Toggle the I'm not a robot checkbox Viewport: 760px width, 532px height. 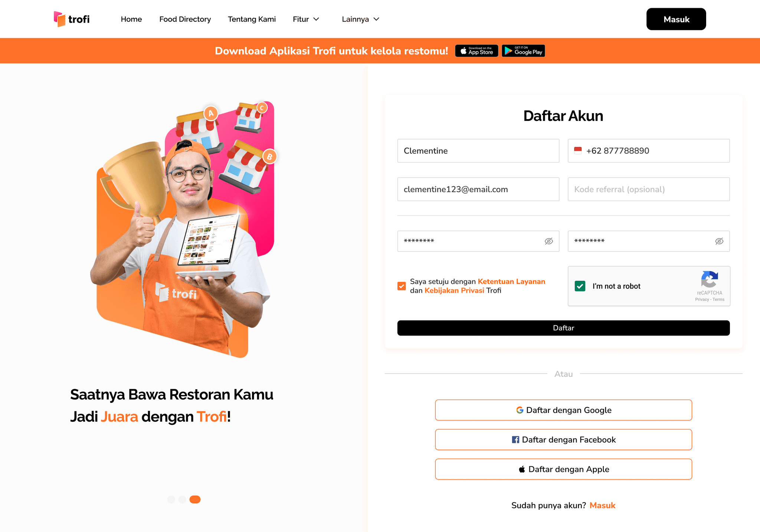click(x=580, y=286)
